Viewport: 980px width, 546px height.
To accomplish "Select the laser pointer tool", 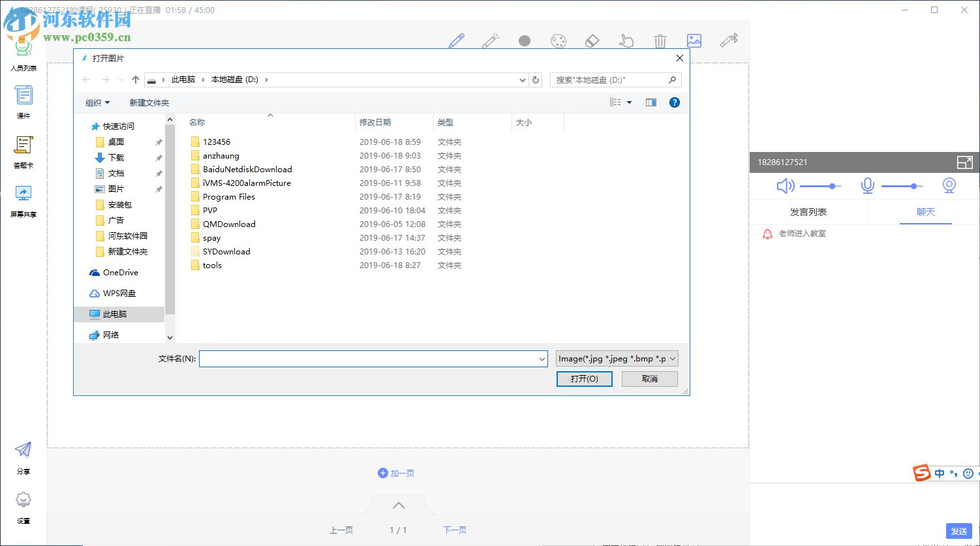I will click(491, 41).
